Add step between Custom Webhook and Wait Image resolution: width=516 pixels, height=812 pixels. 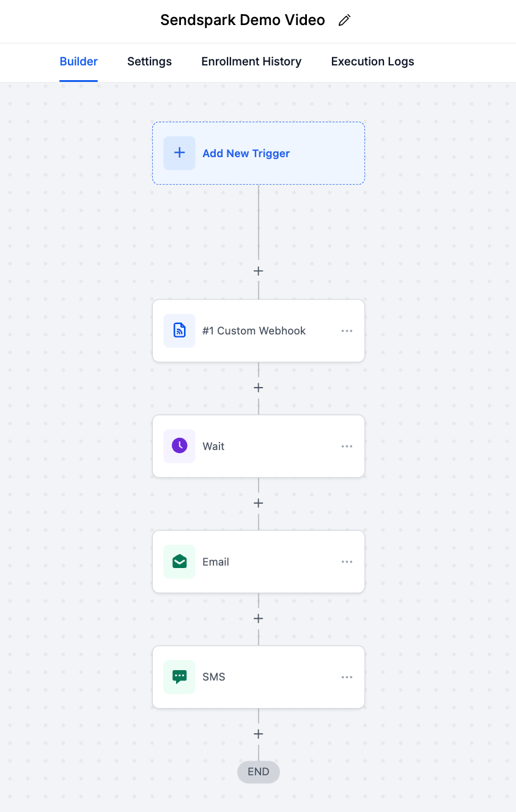coord(259,388)
